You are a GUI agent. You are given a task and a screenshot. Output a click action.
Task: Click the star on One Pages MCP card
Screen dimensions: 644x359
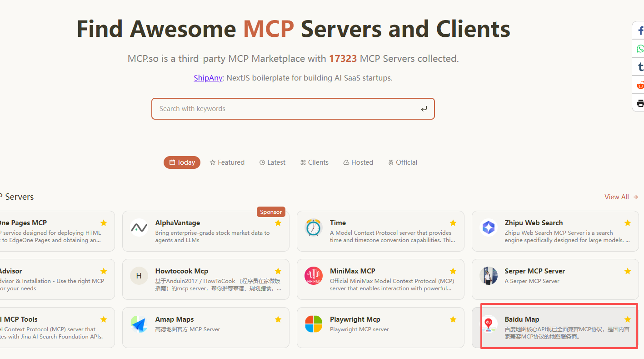[104, 223]
